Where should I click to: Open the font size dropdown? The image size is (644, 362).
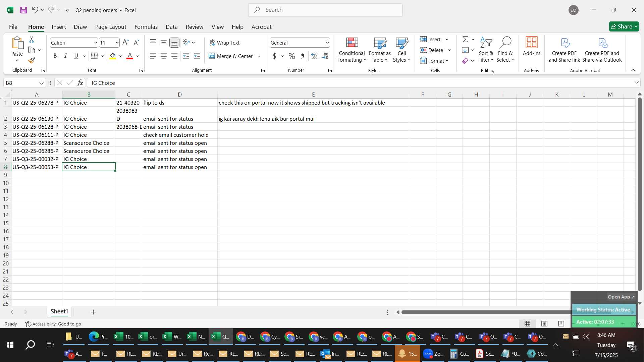point(117,43)
